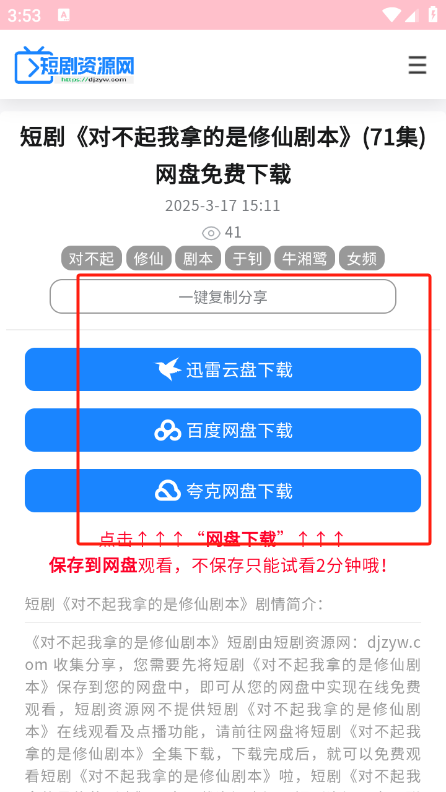This screenshot has width=446, height=792.
Task: Click 迅雷云盘下载 button
Action: point(223,369)
